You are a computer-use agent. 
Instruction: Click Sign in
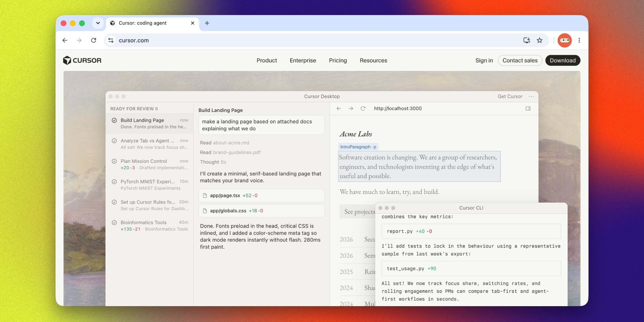[484, 60]
